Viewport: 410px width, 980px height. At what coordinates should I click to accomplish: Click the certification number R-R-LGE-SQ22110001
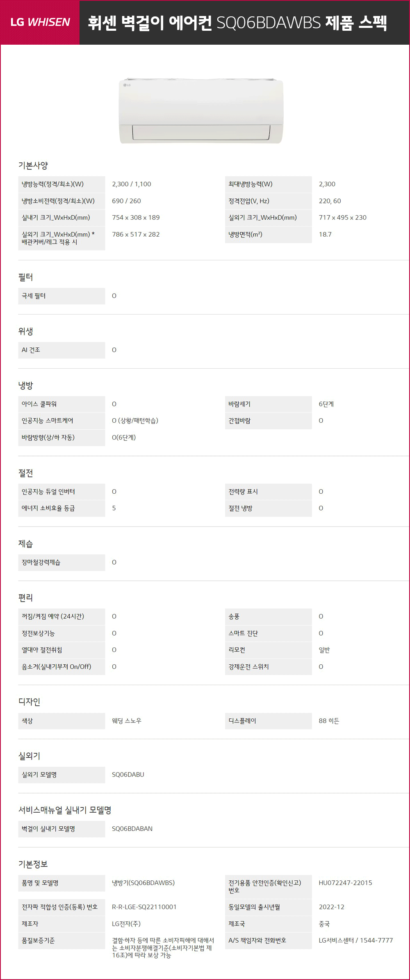click(x=144, y=907)
